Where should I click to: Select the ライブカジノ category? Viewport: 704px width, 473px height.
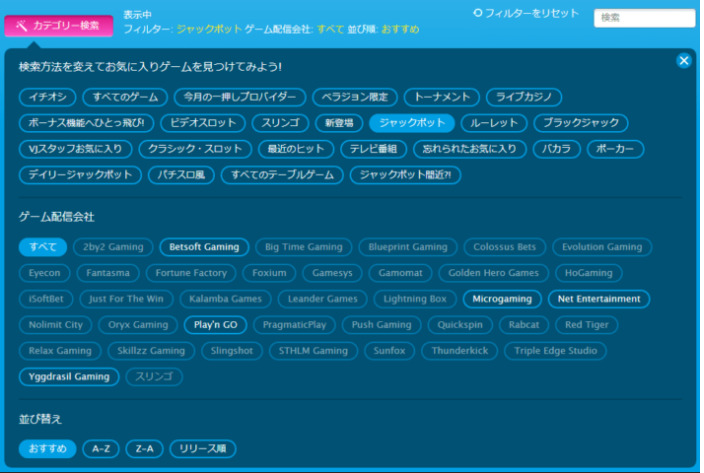[524, 97]
